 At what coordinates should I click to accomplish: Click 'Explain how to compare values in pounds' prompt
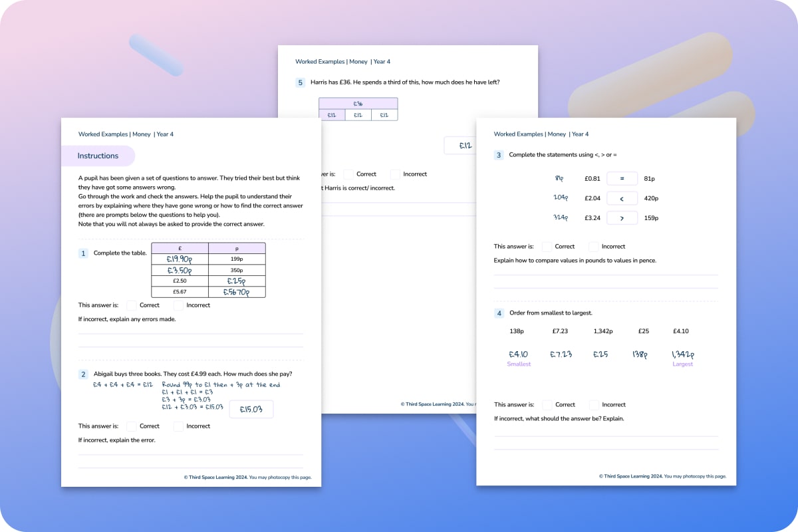pyautogui.click(x=575, y=260)
